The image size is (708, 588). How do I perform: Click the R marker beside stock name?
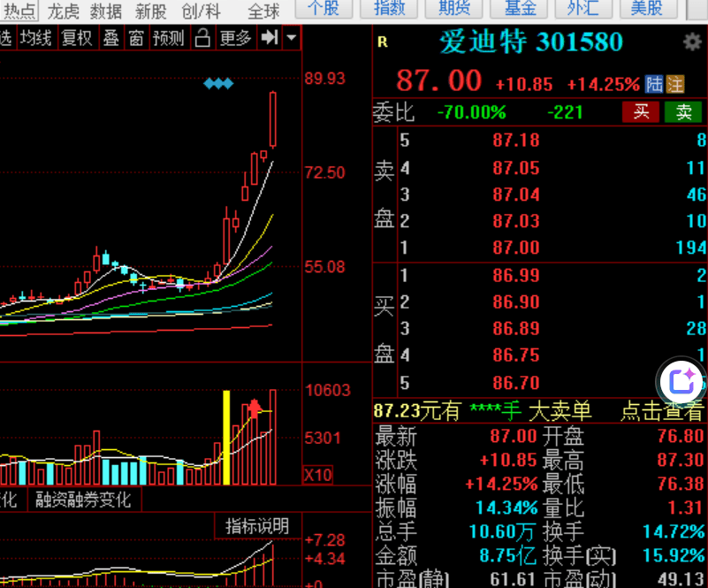click(x=382, y=42)
